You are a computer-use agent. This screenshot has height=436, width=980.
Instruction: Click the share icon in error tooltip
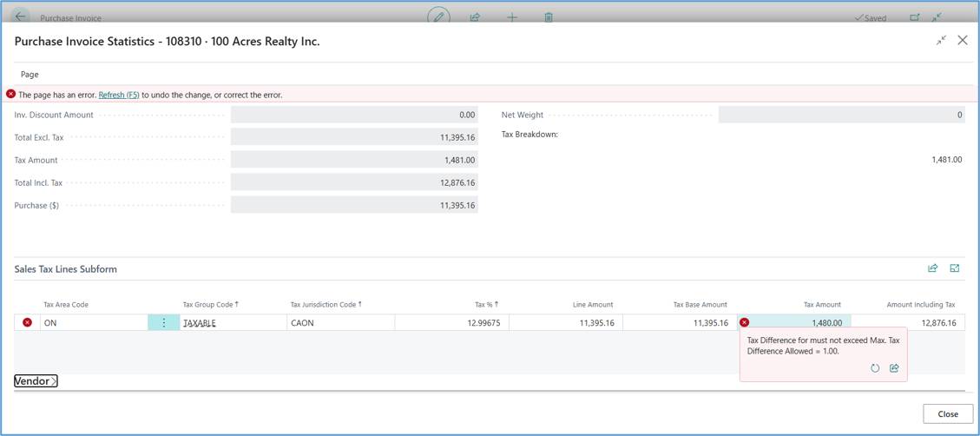click(x=894, y=368)
